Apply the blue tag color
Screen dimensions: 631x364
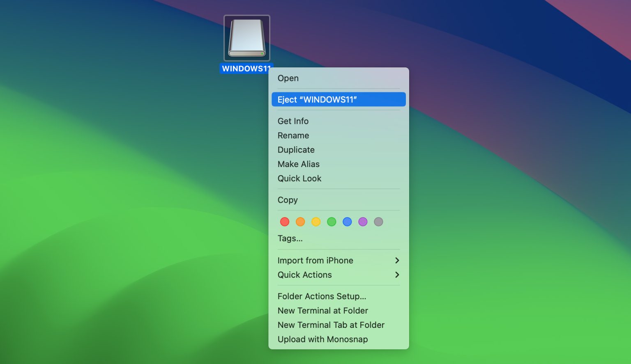click(347, 222)
